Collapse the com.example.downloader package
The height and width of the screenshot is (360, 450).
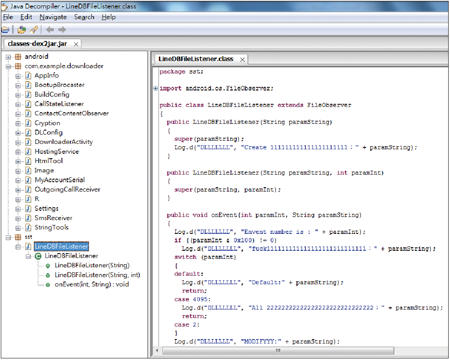[8, 66]
